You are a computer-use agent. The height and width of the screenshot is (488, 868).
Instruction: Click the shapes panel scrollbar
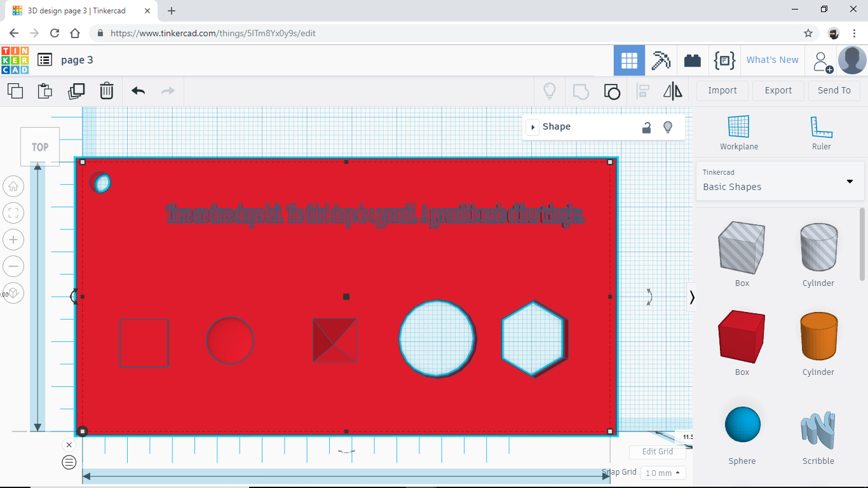point(862,244)
